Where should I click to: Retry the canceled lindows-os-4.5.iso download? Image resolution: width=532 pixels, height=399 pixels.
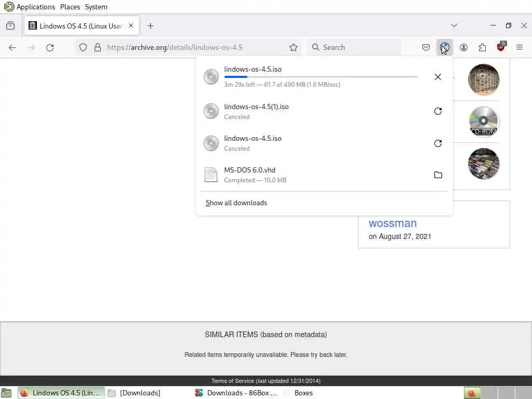(x=438, y=143)
